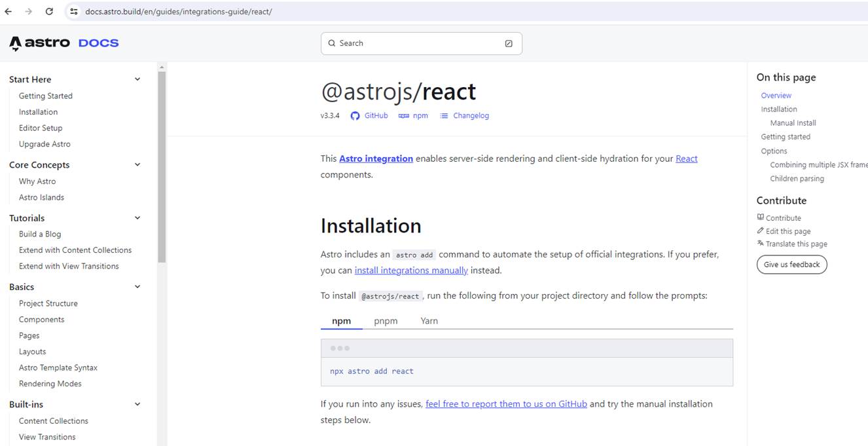Click the Translate this page language icon
This screenshot has width=868, height=446.
[x=760, y=244]
